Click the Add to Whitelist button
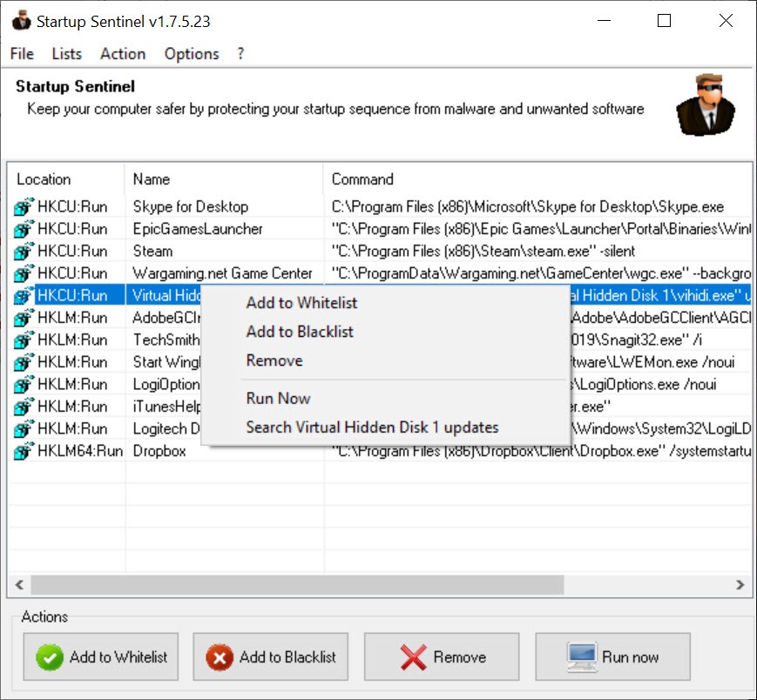 [101, 656]
